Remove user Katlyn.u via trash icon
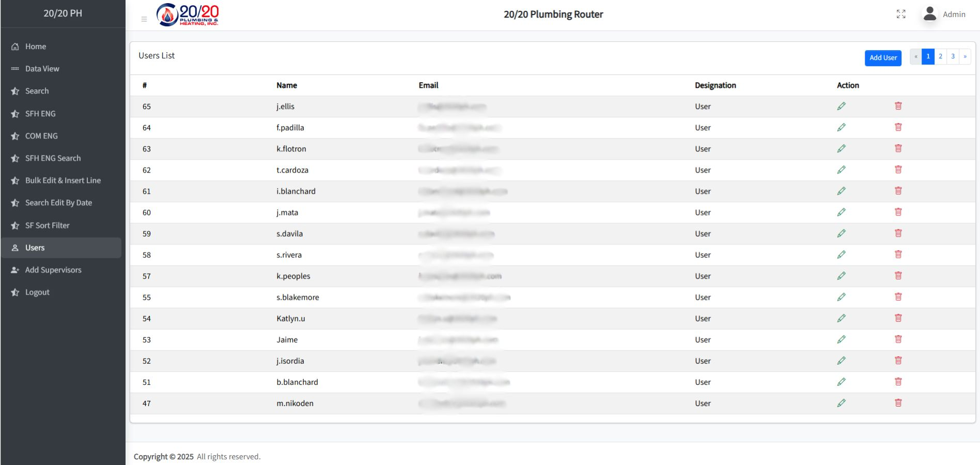980x465 pixels. coord(898,318)
